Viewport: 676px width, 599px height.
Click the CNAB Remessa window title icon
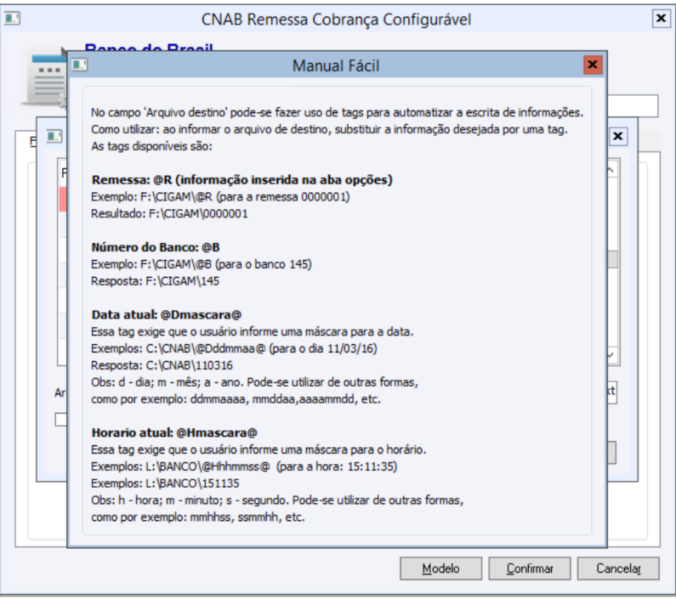click(x=12, y=19)
